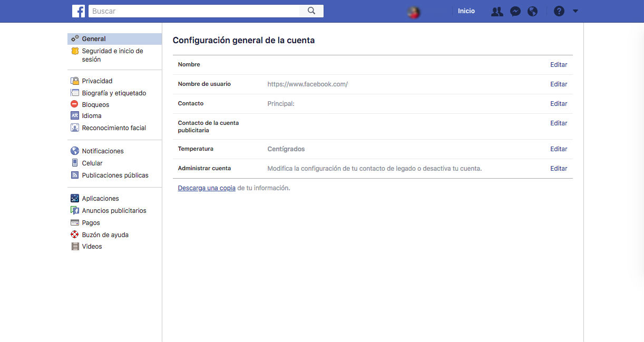The width and height of the screenshot is (644, 342).
Task: Click the Buzón de ayuda lifebuoy icon
Action: tap(75, 234)
